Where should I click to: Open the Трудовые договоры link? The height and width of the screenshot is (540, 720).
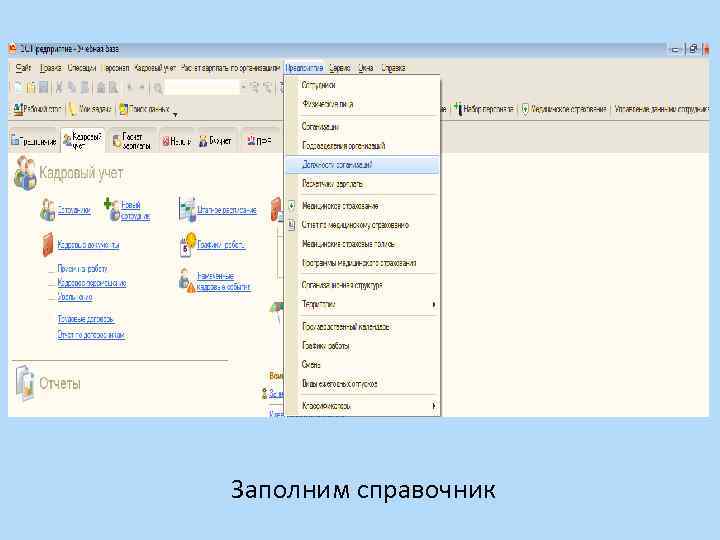(86, 318)
